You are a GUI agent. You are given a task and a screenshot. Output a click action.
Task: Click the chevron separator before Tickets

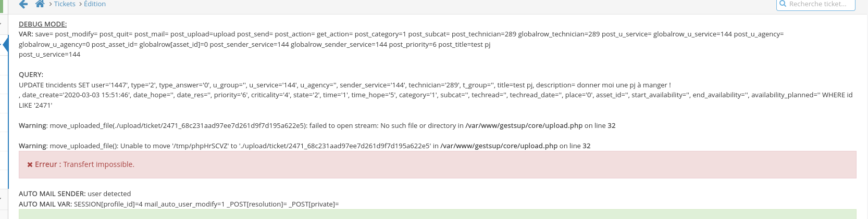pyautogui.click(x=51, y=4)
